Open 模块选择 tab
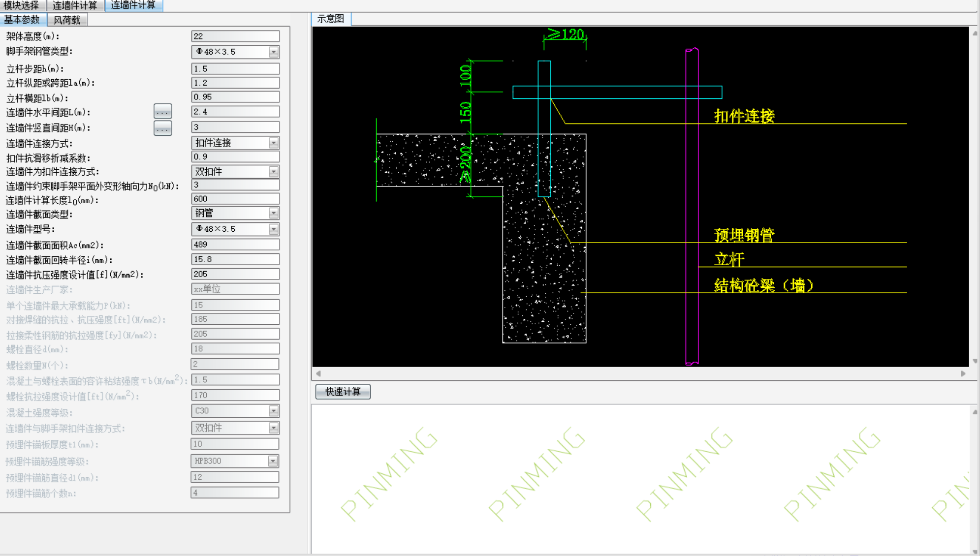The image size is (980, 556). pos(22,5)
